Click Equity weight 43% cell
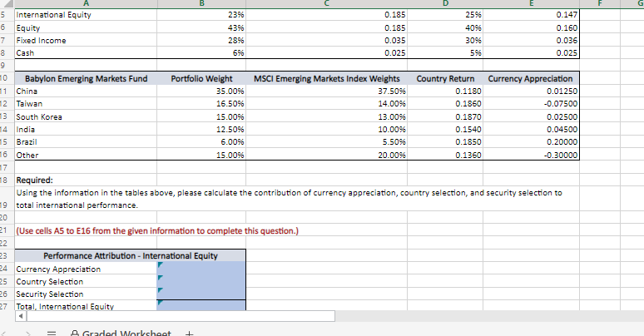The width and height of the screenshot is (644, 336). point(201,27)
